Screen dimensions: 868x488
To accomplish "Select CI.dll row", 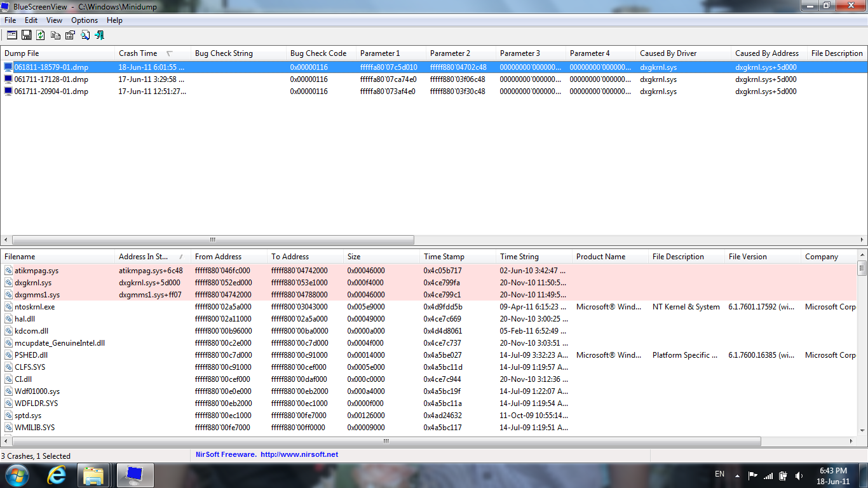I will point(428,379).
